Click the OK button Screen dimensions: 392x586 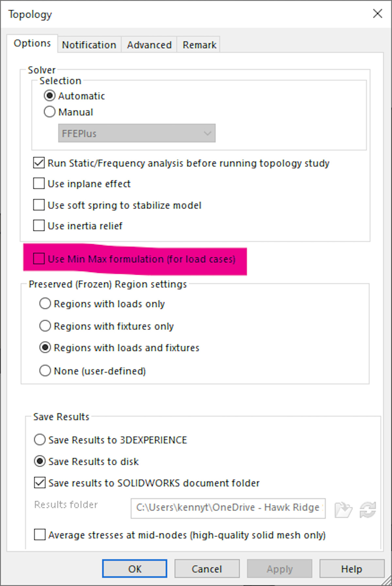[x=134, y=569]
